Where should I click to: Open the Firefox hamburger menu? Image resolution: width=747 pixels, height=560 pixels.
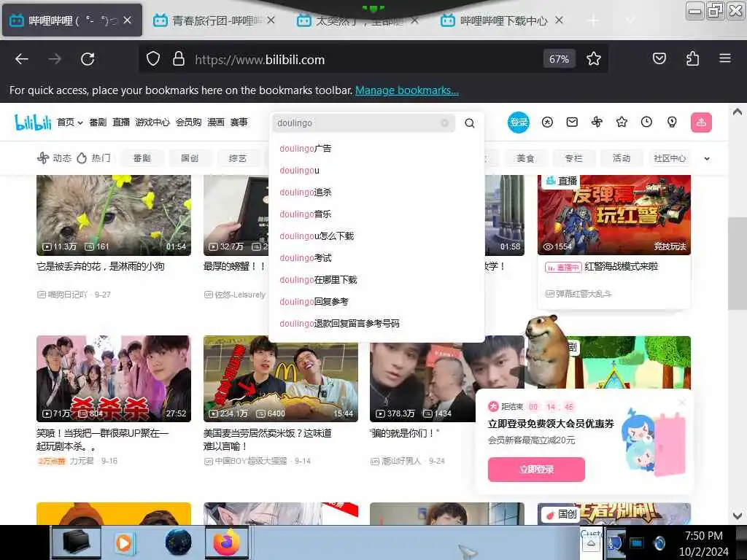pyautogui.click(x=725, y=58)
